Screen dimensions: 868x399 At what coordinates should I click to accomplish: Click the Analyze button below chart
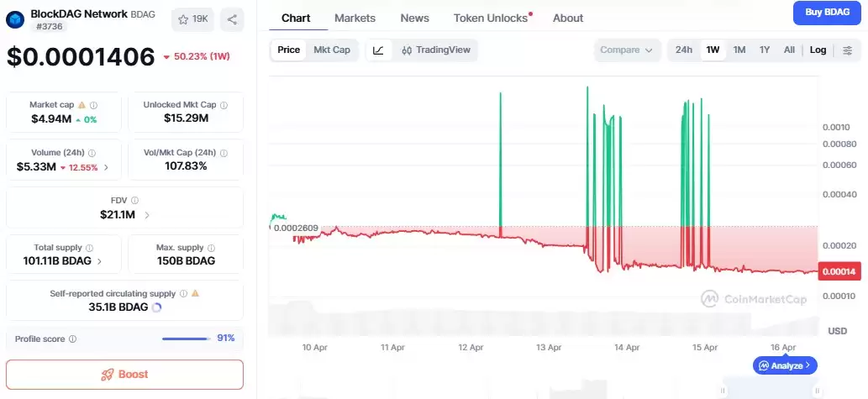(785, 365)
